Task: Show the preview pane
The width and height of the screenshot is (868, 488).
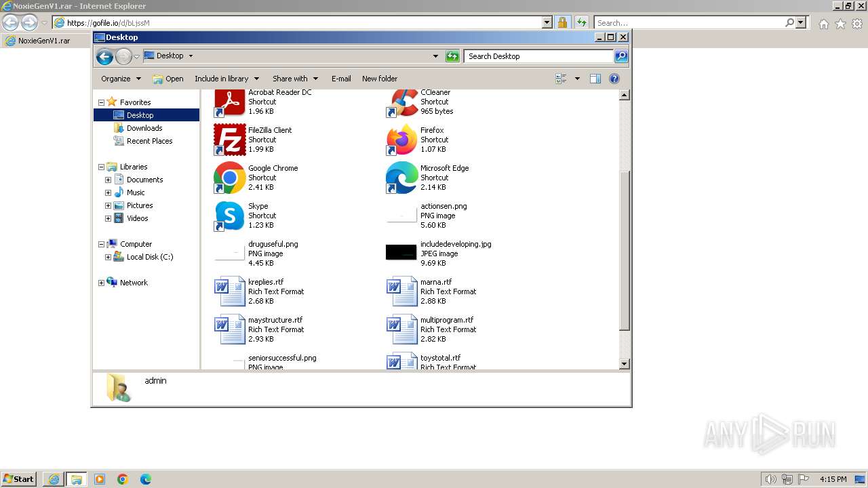Action: pos(595,79)
